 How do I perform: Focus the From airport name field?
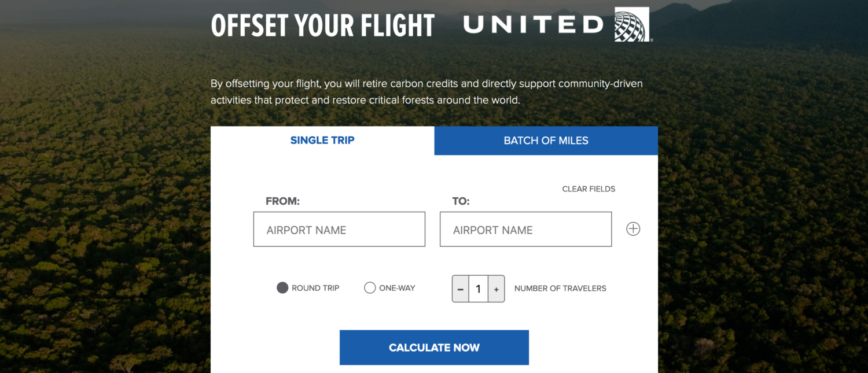coord(339,229)
